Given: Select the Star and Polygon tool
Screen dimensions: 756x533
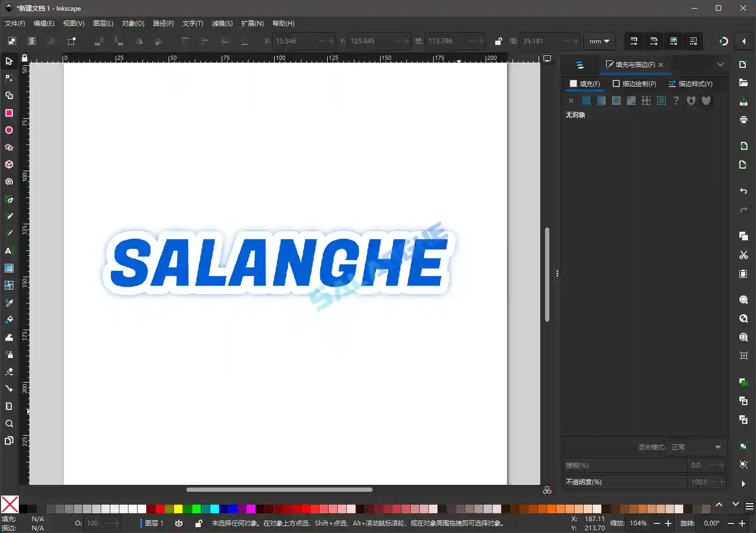Looking at the screenshot, I should coord(9,147).
